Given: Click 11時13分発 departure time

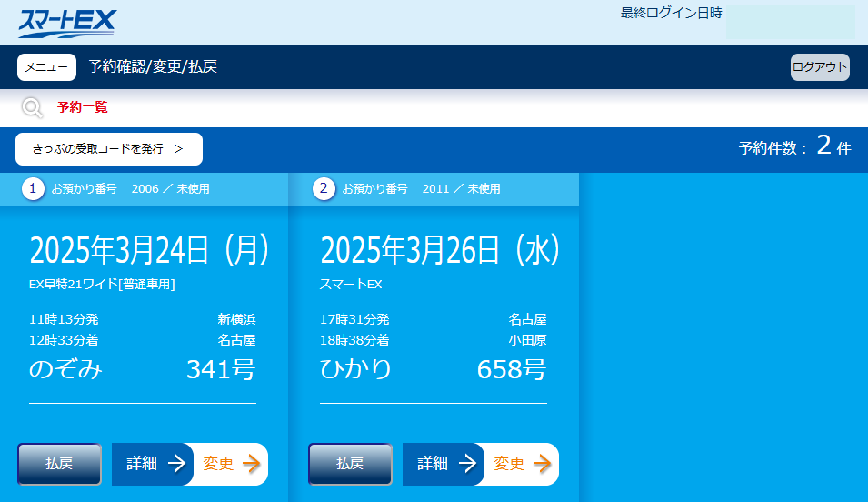Looking at the screenshot, I should (x=64, y=320).
